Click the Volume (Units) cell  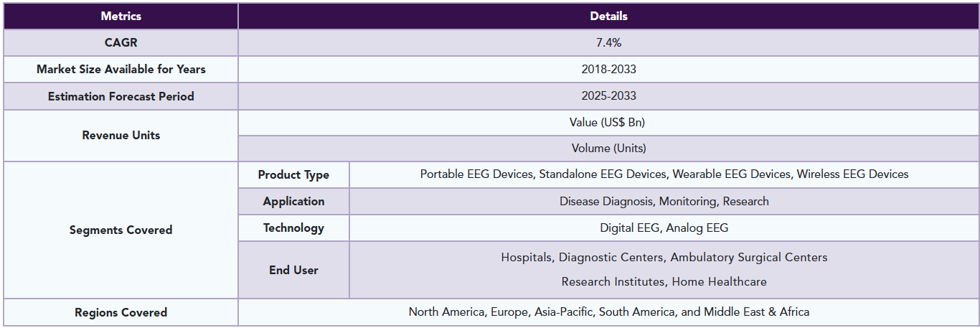[608, 149]
